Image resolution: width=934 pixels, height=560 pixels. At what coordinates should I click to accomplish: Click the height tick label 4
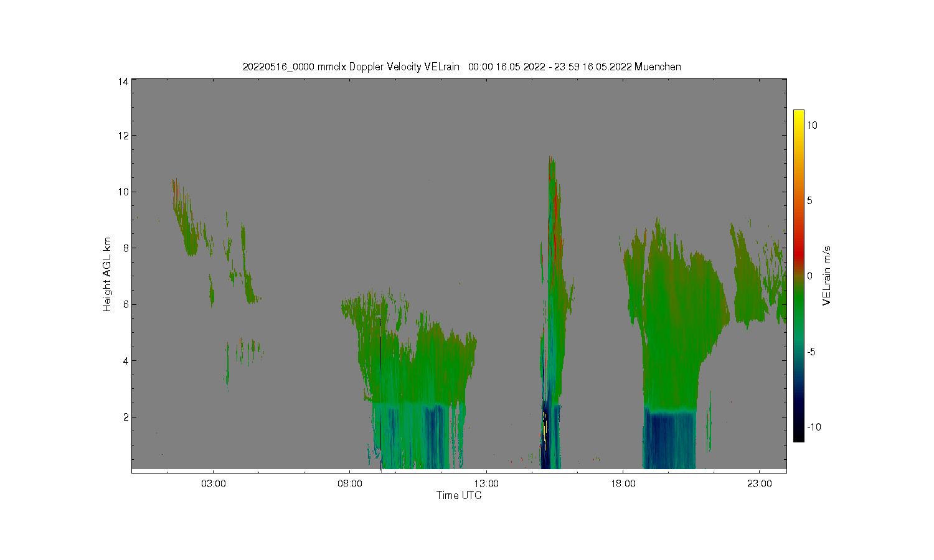126,361
